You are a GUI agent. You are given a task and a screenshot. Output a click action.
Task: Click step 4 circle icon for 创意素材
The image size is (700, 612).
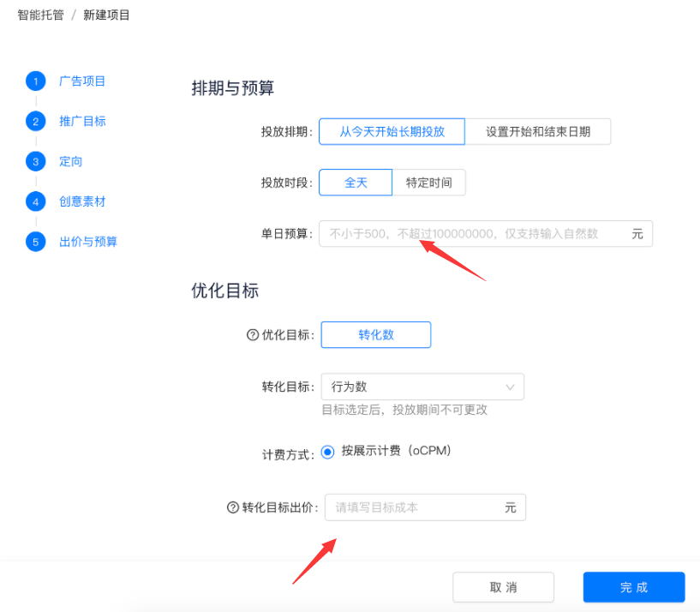point(35,202)
